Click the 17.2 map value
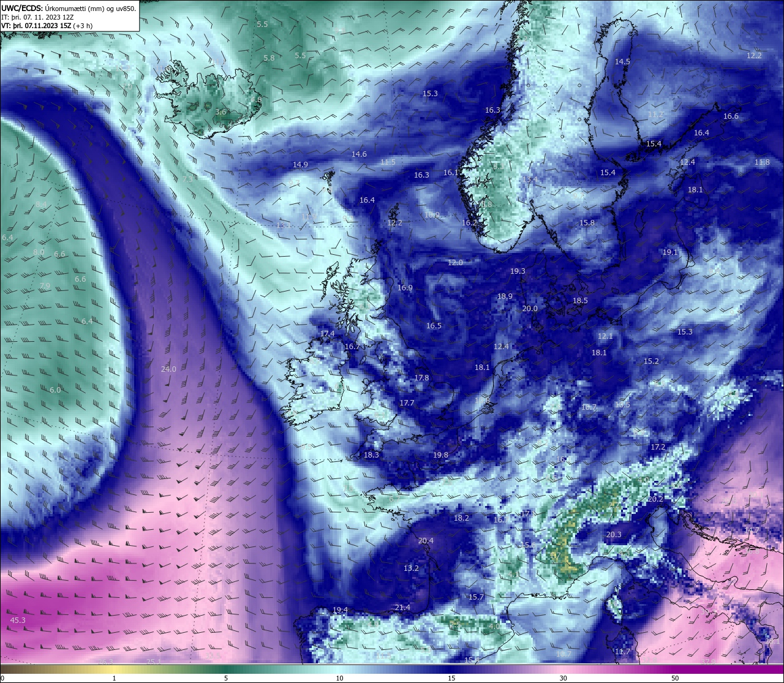784x683 pixels. 658,447
